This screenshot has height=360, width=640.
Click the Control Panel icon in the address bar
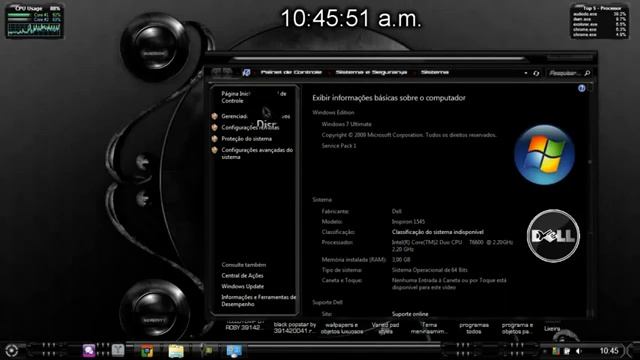click(x=246, y=73)
